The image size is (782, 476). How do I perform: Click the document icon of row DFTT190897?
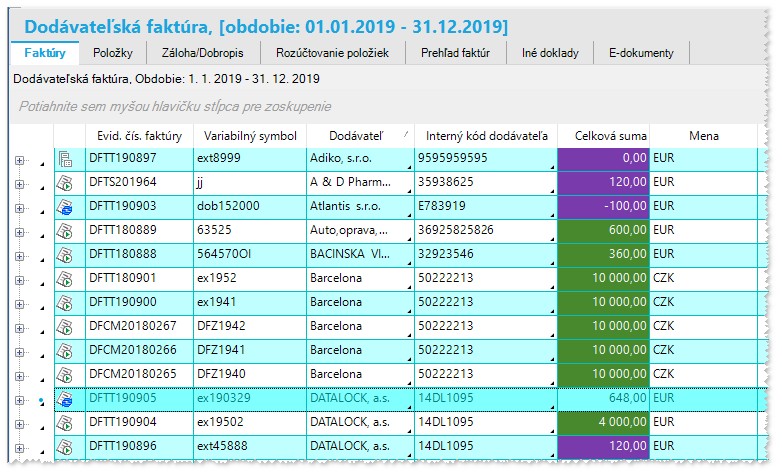[x=65, y=160]
